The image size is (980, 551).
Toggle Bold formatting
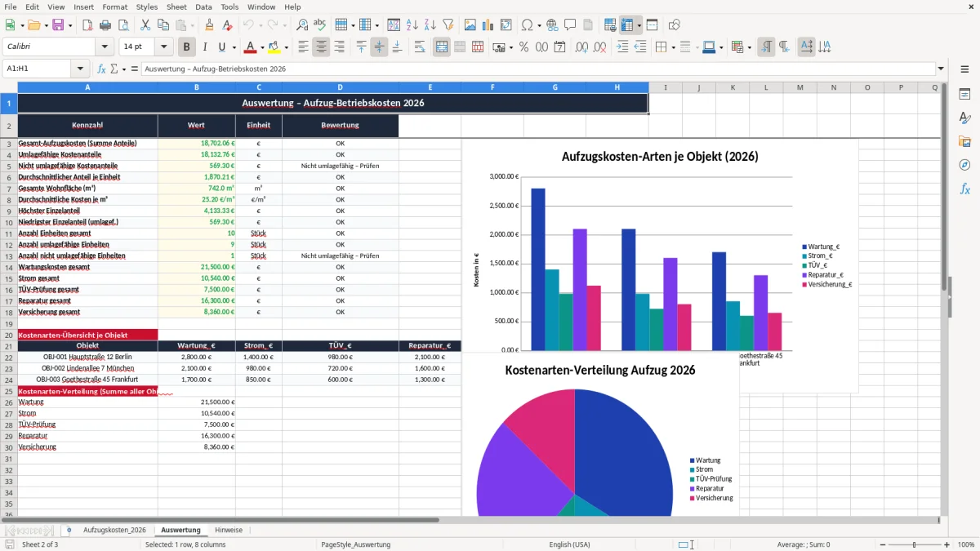click(187, 47)
